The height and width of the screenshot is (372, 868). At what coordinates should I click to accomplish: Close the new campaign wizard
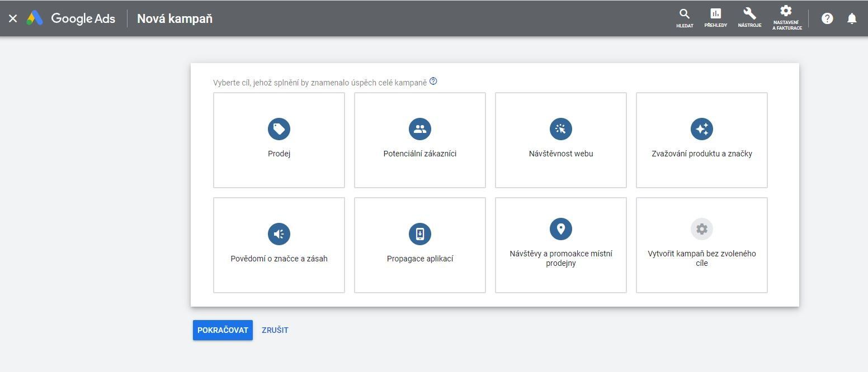pyautogui.click(x=13, y=18)
